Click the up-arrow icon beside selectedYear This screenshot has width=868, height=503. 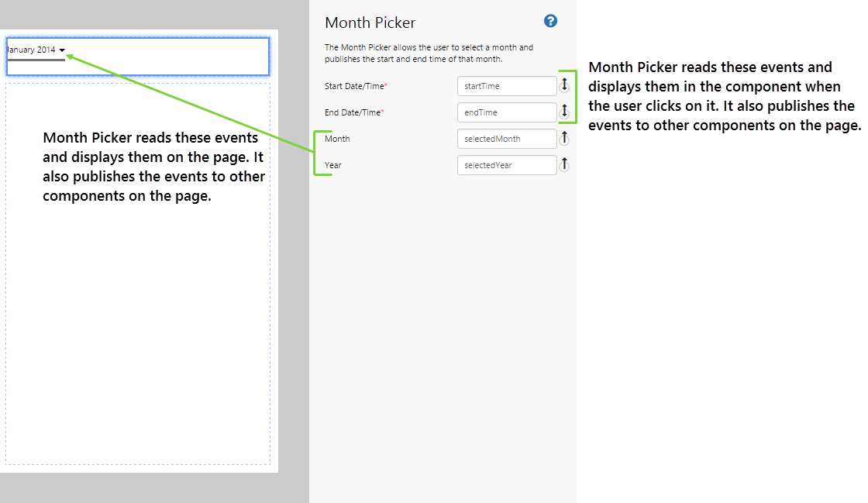click(x=564, y=164)
